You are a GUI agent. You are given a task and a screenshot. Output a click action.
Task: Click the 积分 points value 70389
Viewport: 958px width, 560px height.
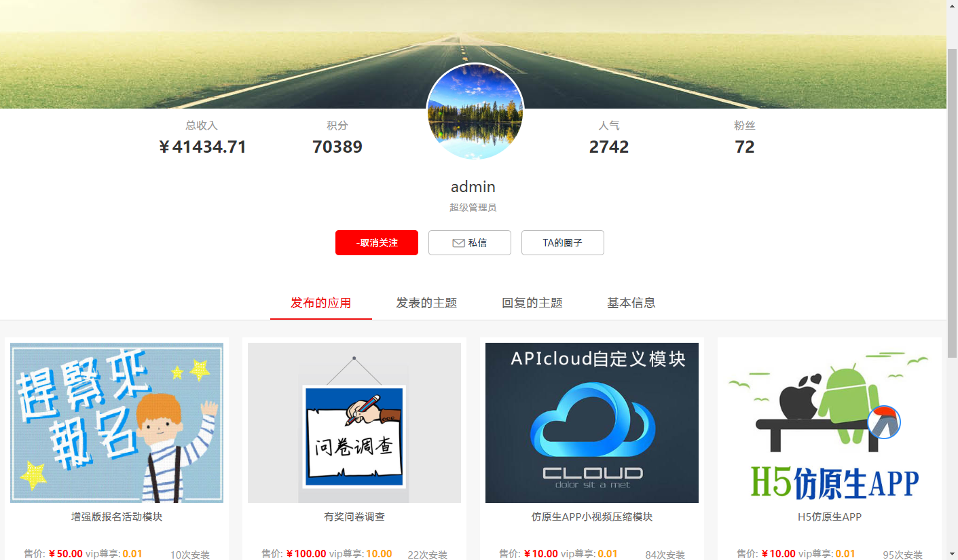point(337,147)
